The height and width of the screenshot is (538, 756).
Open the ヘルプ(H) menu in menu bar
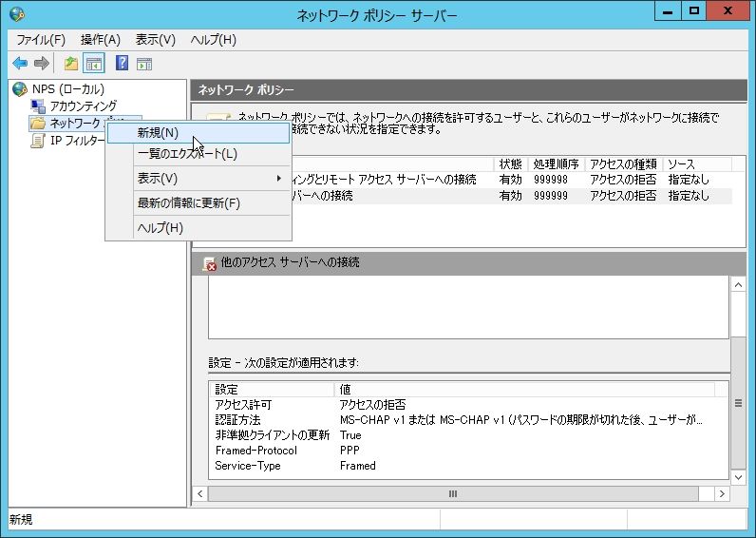[x=213, y=40]
